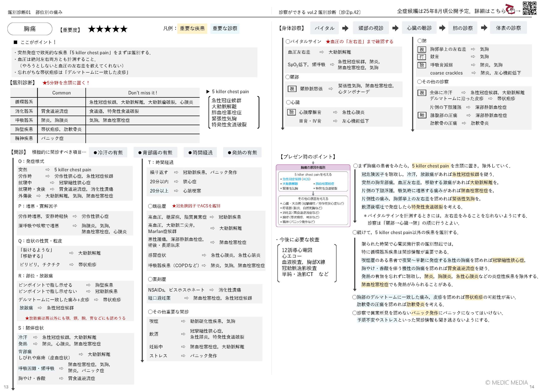The height and width of the screenshot is (392, 543).
Task: Click the boxed 視 icon next to 全体に冷汗
Action: 422,93
